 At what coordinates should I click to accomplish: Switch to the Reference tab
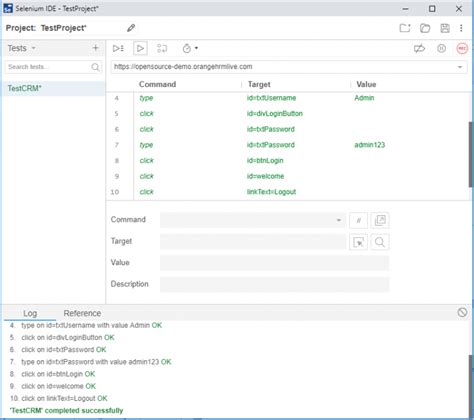pos(82,313)
